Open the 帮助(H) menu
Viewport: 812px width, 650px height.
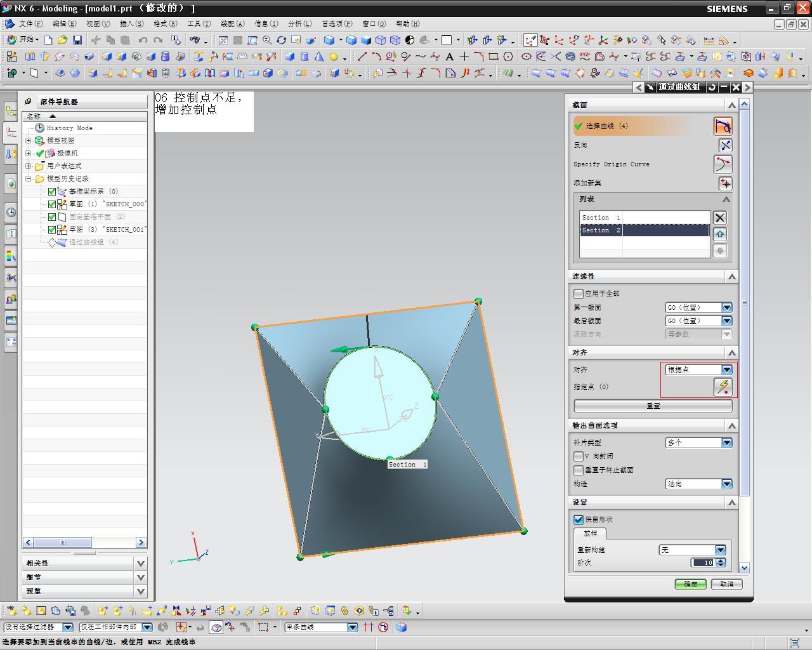407,23
